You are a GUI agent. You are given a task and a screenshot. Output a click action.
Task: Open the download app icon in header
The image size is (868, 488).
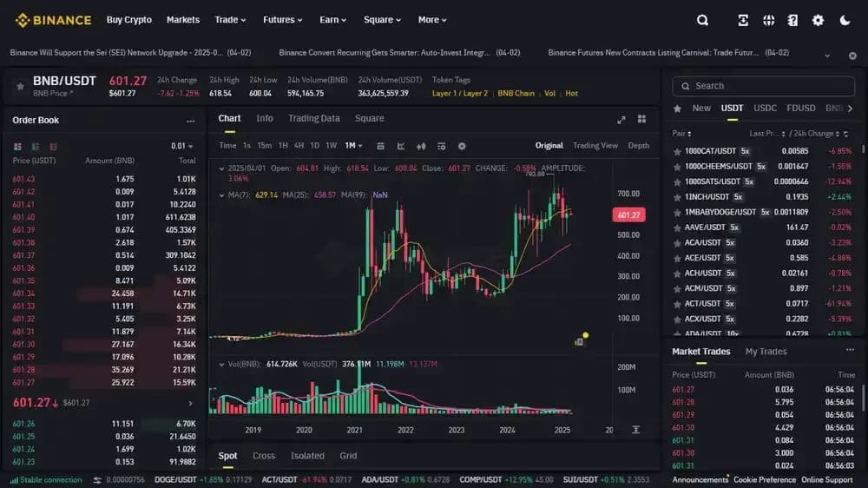click(743, 20)
